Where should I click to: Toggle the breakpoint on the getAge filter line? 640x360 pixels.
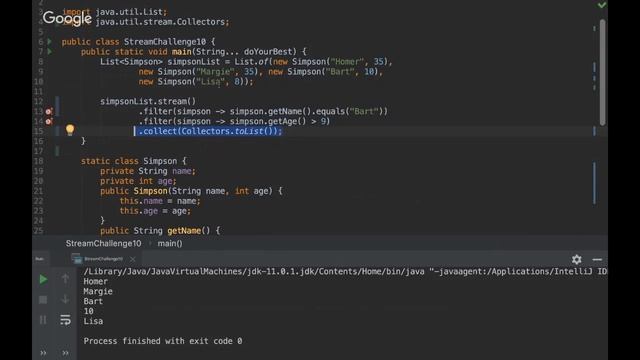pyautogui.click(x=49, y=121)
